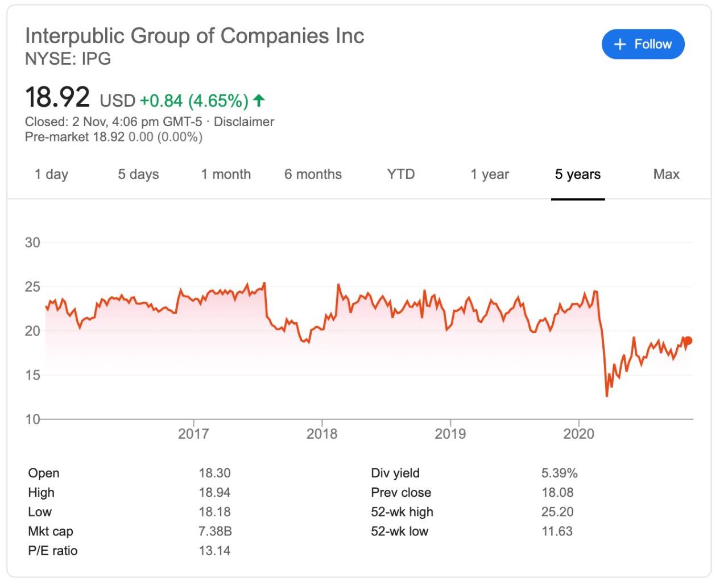Click the Follow button
Viewport: 728px width, 582px height.
(x=643, y=44)
